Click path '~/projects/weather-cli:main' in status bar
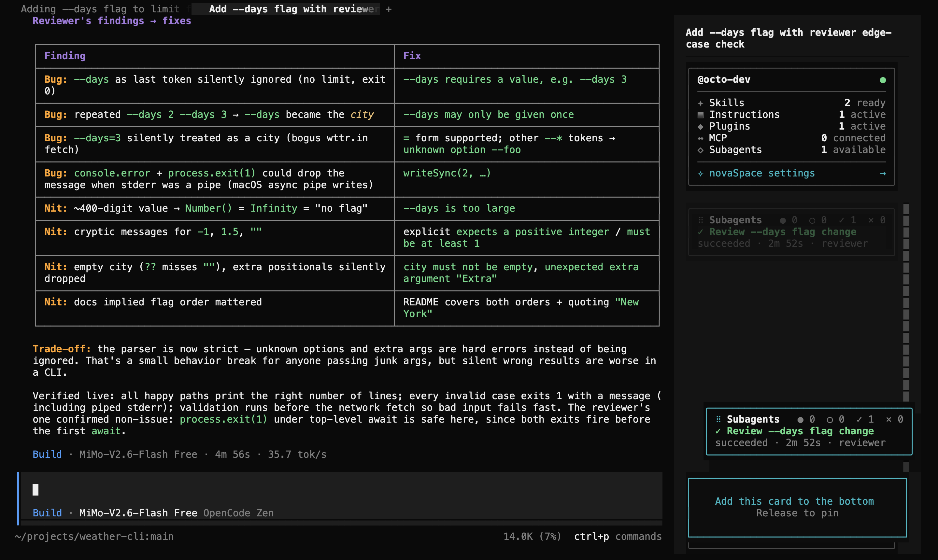The height and width of the screenshot is (560, 938). [94, 536]
